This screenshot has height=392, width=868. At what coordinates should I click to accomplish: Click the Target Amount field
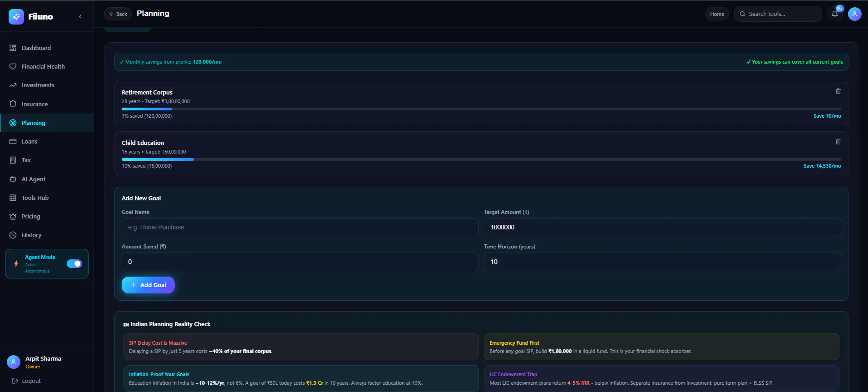[x=662, y=228]
